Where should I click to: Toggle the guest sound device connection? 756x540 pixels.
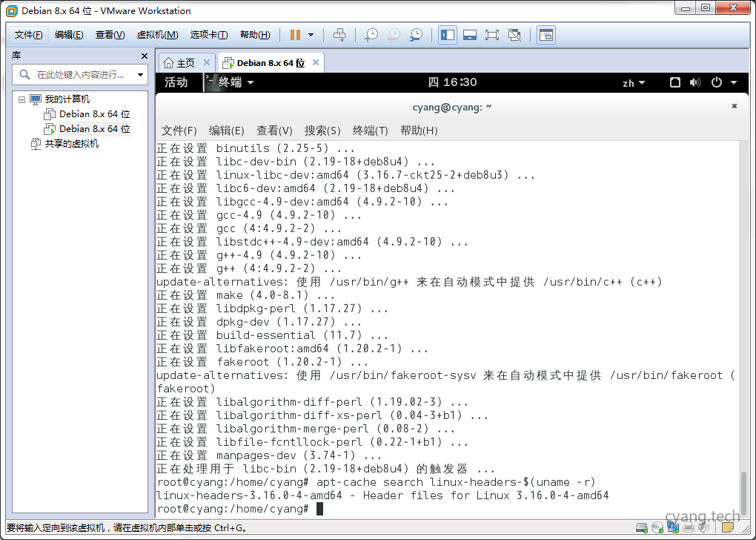click(x=703, y=527)
